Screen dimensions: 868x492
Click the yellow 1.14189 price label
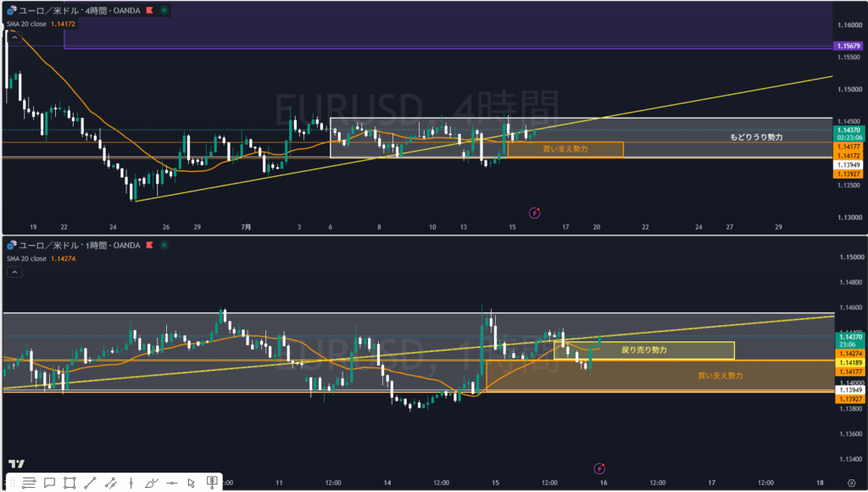pyautogui.click(x=850, y=362)
